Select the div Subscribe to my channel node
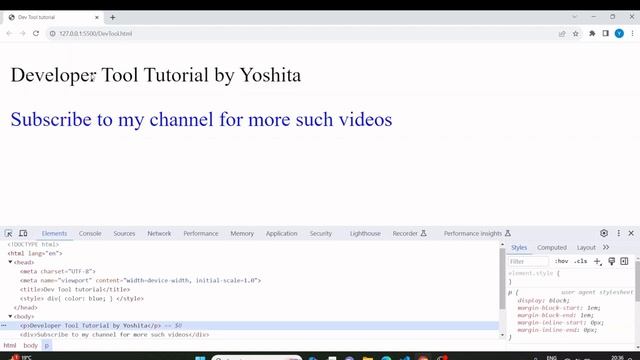Viewport: 640px width, 360px height. (x=114, y=335)
